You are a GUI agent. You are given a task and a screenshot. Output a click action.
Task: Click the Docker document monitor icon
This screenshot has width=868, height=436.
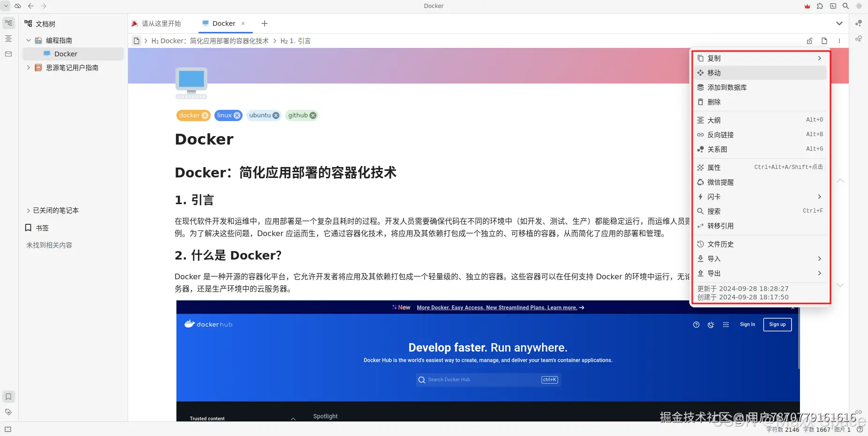click(191, 83)
